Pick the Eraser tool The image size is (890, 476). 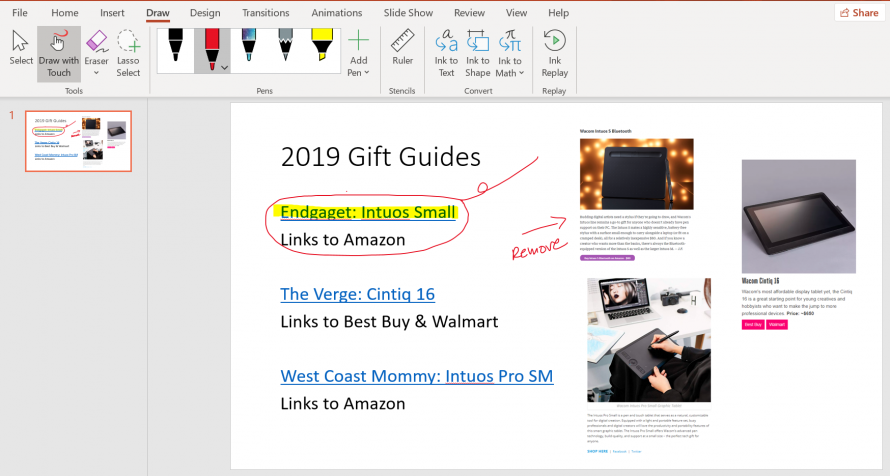coord(96,47)
